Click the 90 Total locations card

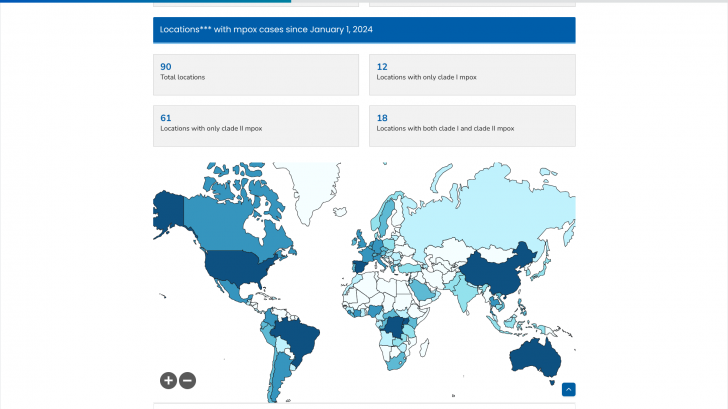(x=255, y=74)
